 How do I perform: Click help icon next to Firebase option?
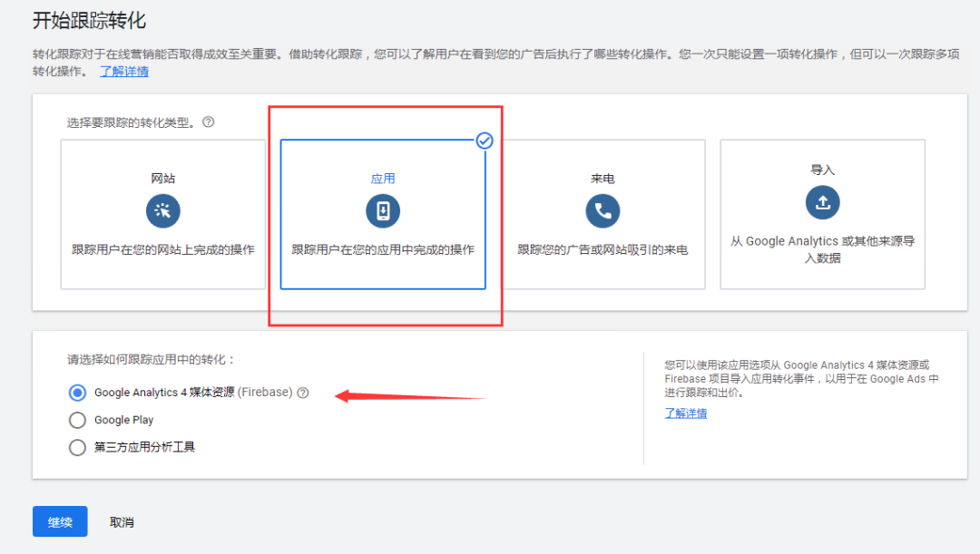tap(303, 393)
